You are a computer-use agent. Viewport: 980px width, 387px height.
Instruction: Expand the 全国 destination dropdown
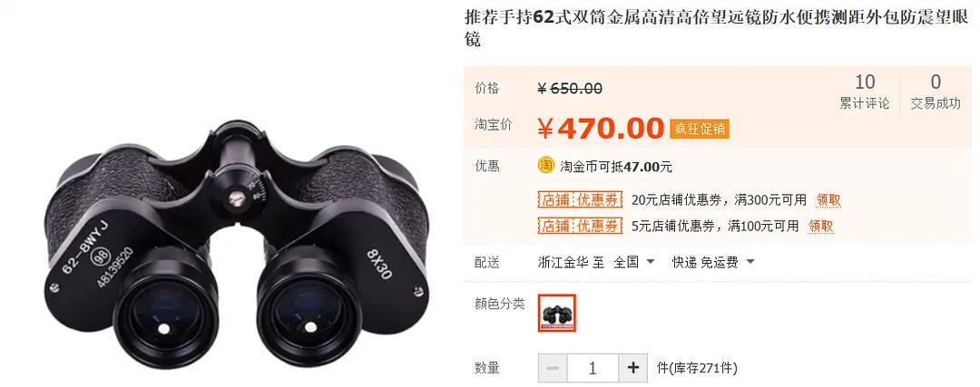click(x=633, y=262)
